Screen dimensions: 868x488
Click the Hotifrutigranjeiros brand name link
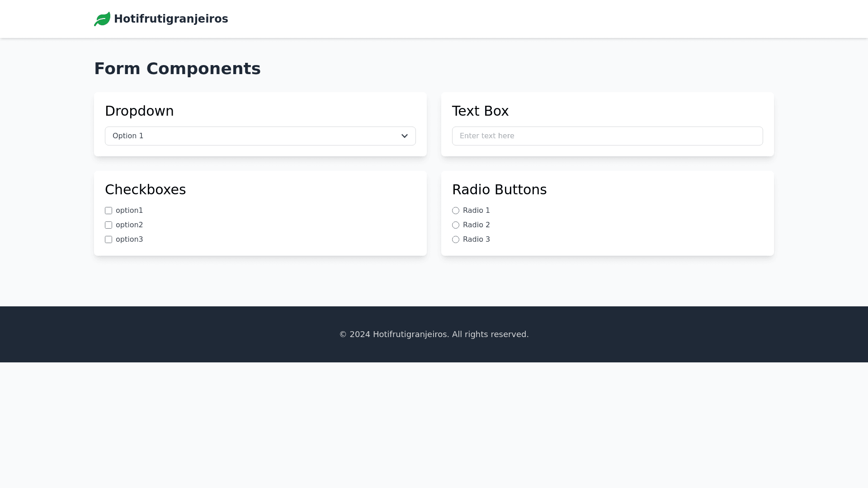171,19
